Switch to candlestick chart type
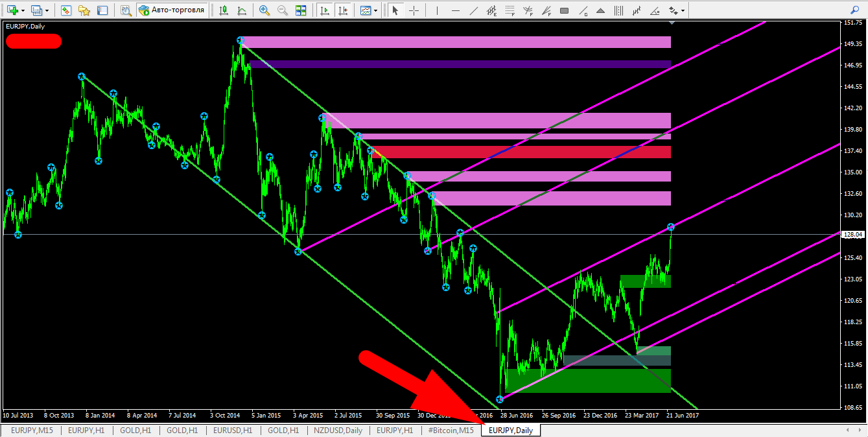Image resolution: width=868 pixels, height=437 pixels. (x=224, y=10)
